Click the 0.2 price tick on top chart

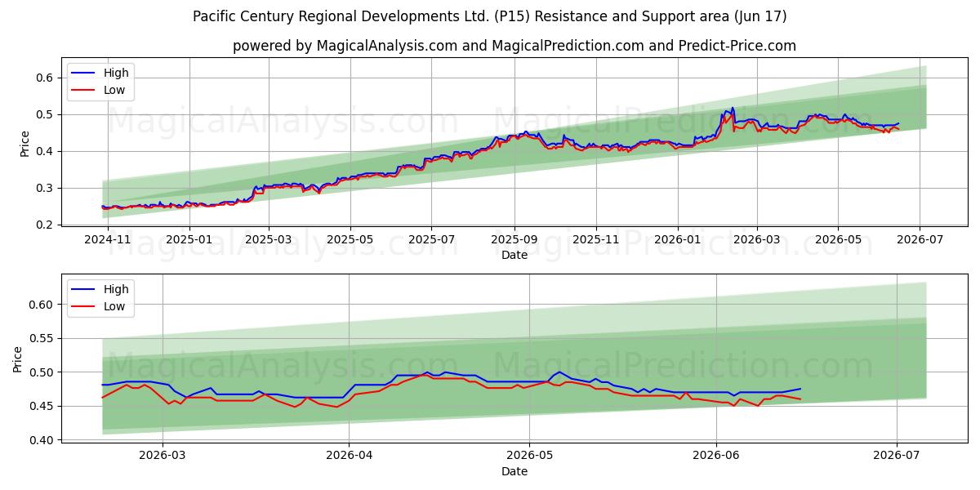click(x=45, y=225)
